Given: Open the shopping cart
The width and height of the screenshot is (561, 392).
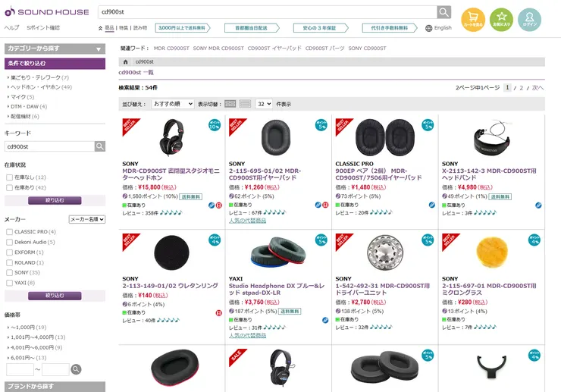Looking at the screenshot, I should [473, 20].
